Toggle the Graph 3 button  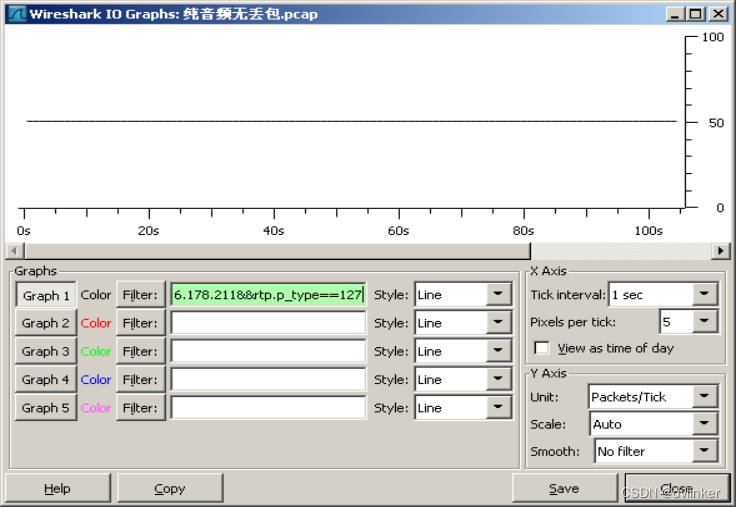tap(46, 351)
